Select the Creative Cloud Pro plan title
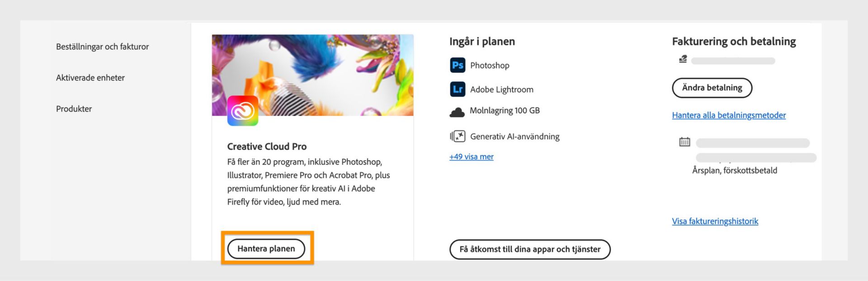The image size is (868, 281). click(x=267, y=146)
